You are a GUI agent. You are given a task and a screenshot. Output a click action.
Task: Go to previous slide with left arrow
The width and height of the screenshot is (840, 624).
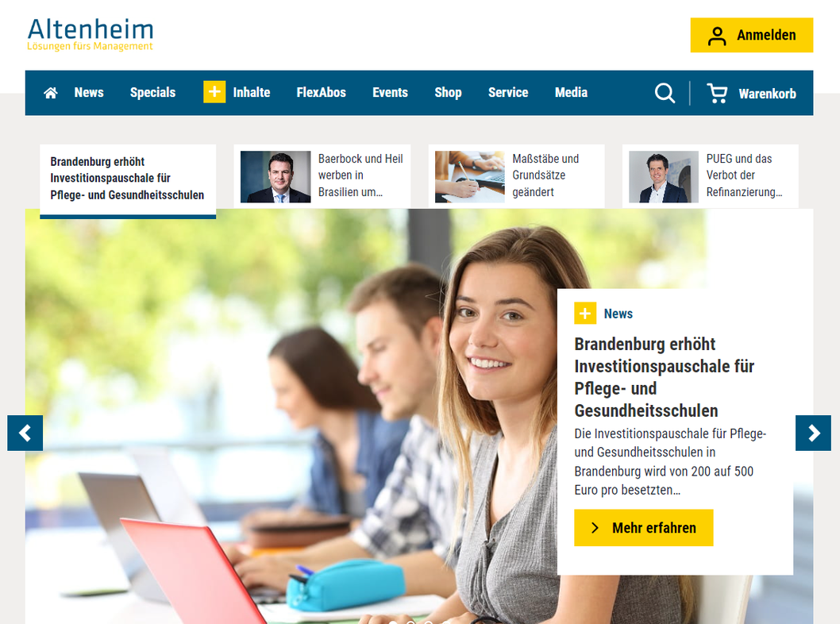[25, 433]
